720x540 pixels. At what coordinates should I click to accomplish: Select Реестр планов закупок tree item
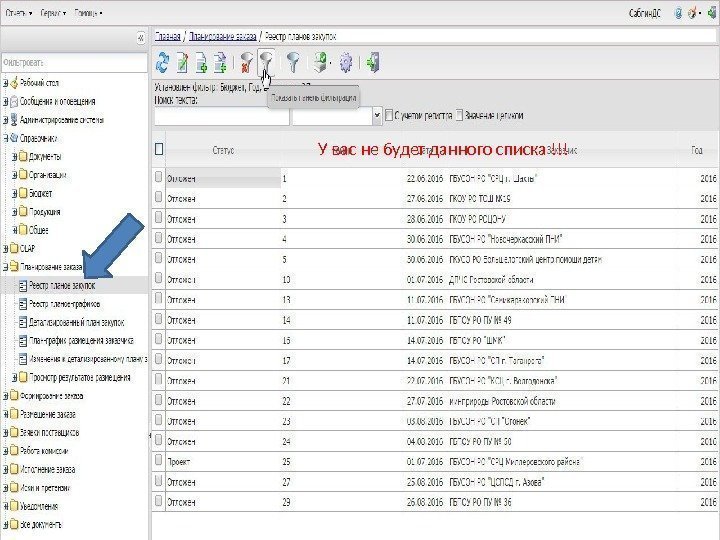click(x=62, y=286)
